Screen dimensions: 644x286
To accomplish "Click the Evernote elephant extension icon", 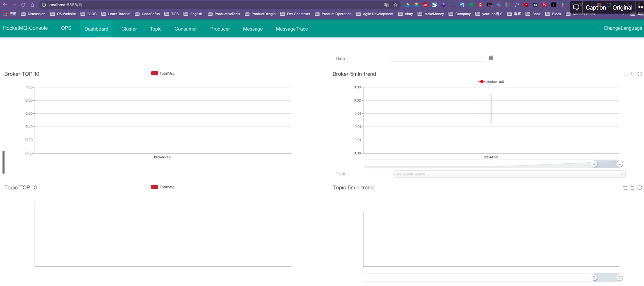I will click(x=471, y=5).
